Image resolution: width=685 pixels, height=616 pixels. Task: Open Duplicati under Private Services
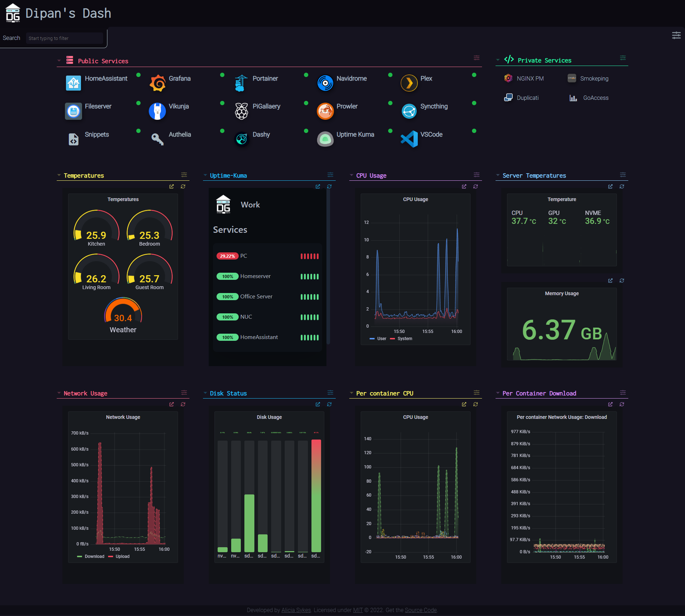pos(508,97)
